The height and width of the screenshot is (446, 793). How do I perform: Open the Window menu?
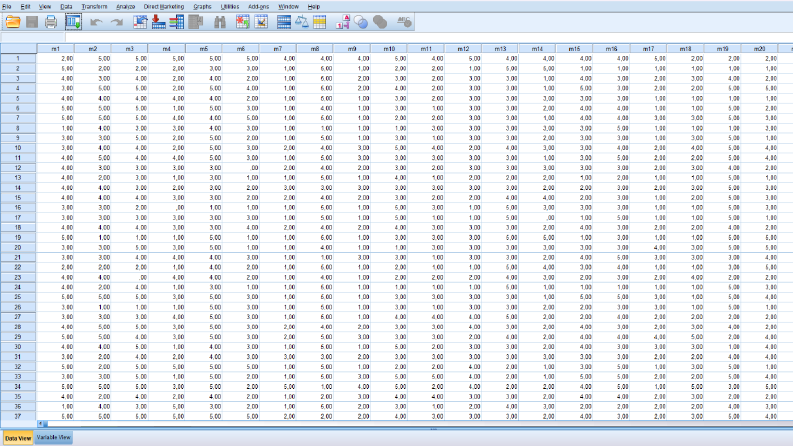tap(288, 7)
